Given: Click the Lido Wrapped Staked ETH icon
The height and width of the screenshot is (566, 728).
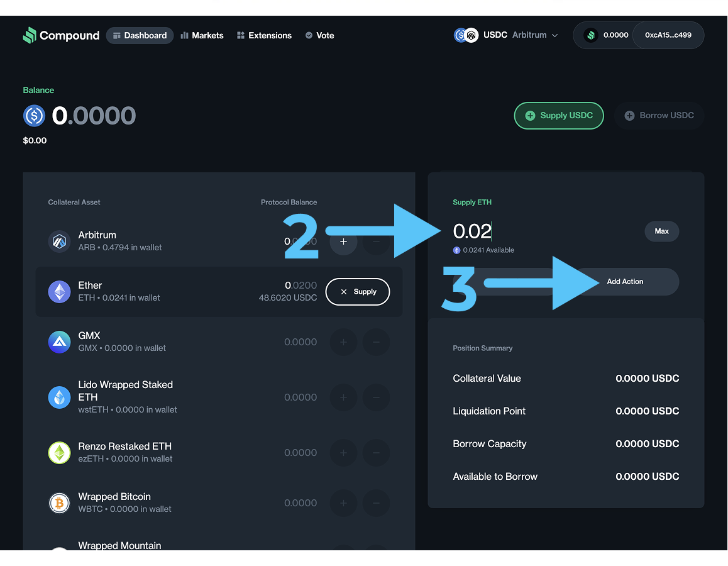Looking at the screenshot, I should tap(60, 397).
